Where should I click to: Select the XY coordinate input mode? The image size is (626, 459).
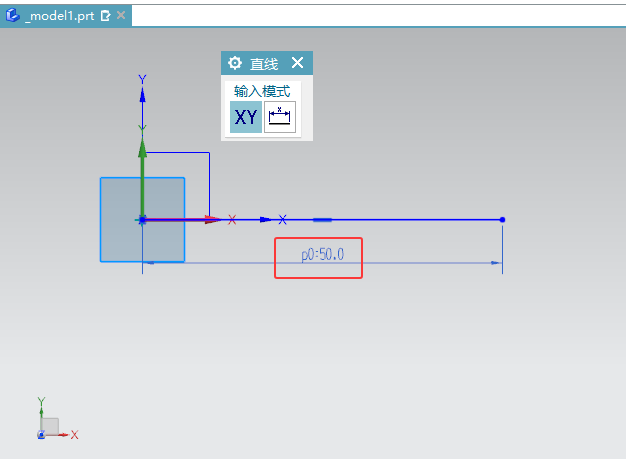pyautogui.click(x=246, y=117)
